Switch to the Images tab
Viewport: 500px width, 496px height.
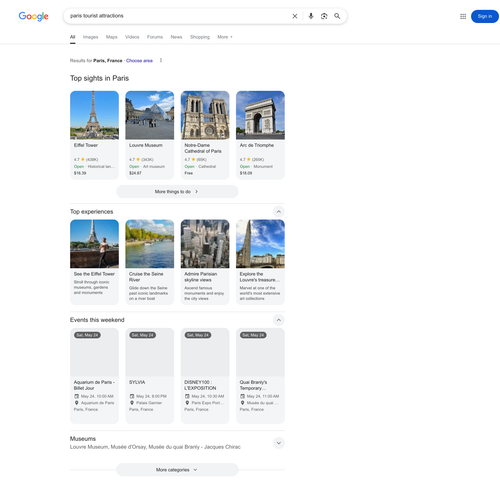click(90, 37)
